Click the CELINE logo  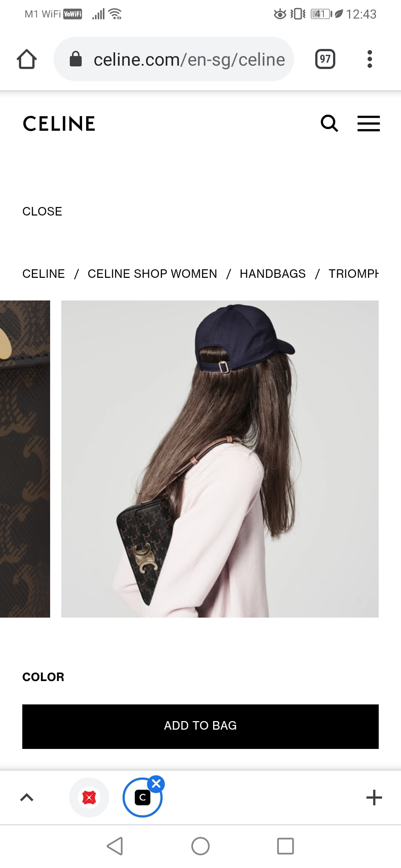coord(59,124)
